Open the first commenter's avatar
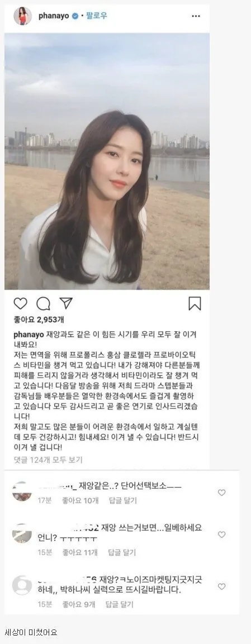251x644 pixels. pyautogui.click(x=22, y=491)
